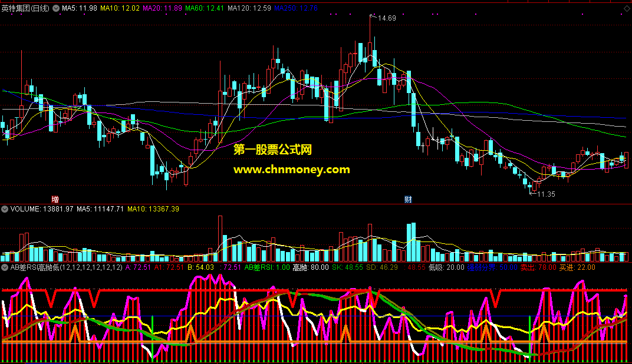Click the MA120: 12.59 label
Viewport: 632px width, 364px height.
coord(249,8)
